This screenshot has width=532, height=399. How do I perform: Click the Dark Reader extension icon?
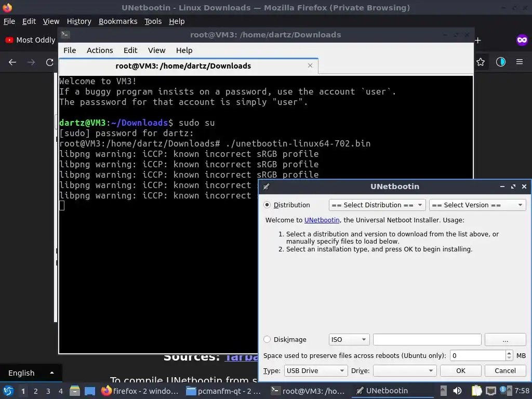(x=501, y=62)
